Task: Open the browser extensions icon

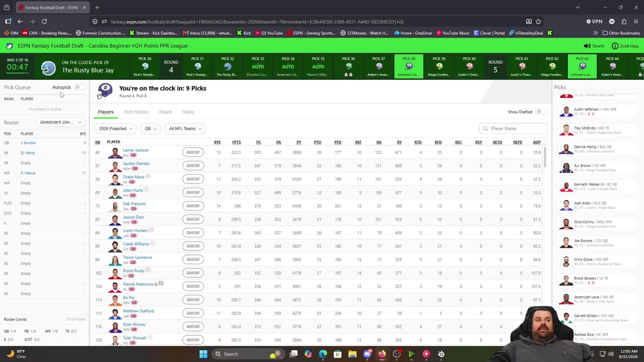Action: [x=624, y=22]
